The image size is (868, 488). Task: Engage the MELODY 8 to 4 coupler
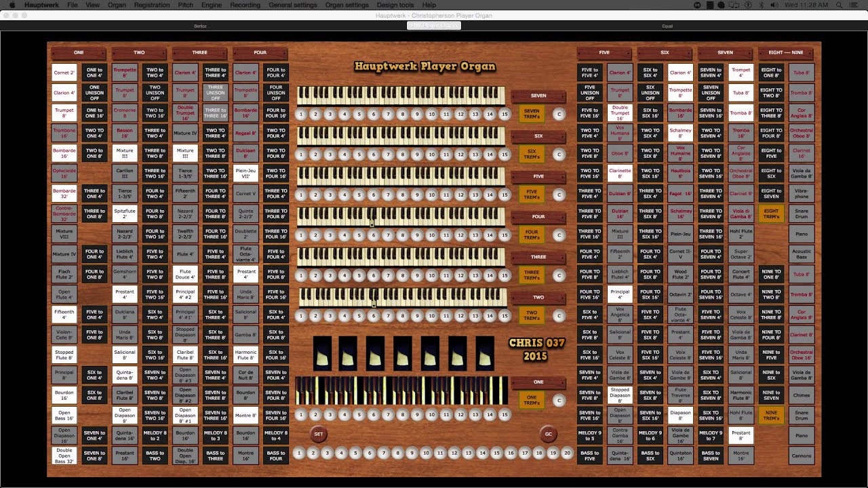coord(276,435)
